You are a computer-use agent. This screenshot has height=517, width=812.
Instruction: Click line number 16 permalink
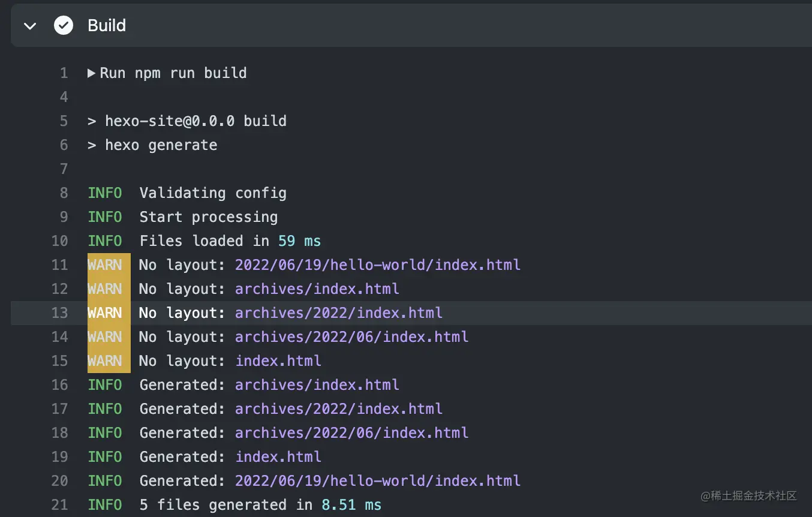[x=60, y=385]
